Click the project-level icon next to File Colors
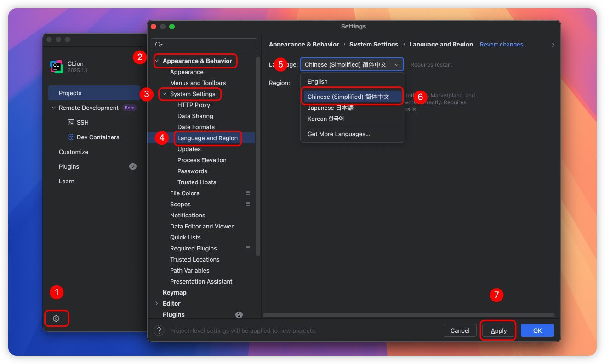This screenshot has width=605, height=364. point(248,193)
